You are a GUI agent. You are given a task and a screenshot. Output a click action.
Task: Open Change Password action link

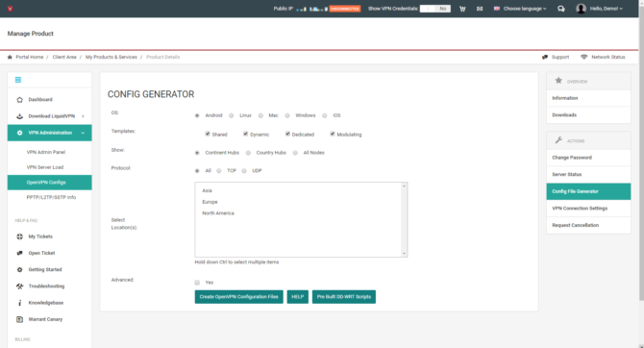coord(588,158)
